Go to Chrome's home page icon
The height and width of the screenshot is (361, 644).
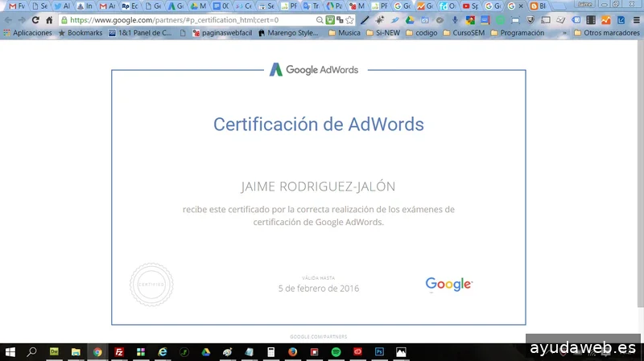49,19
